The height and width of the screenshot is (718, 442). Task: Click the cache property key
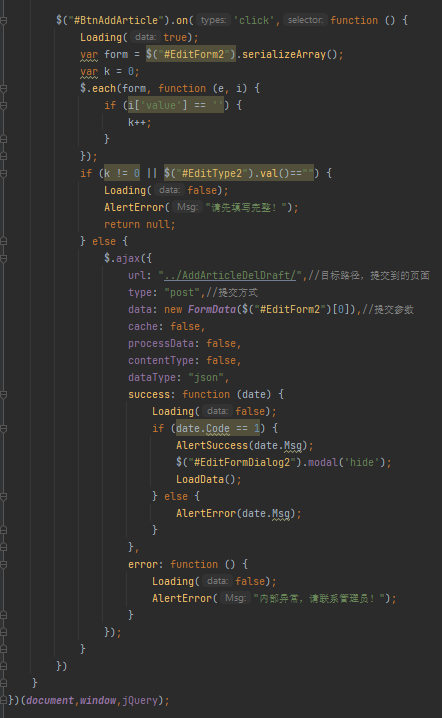143,326
